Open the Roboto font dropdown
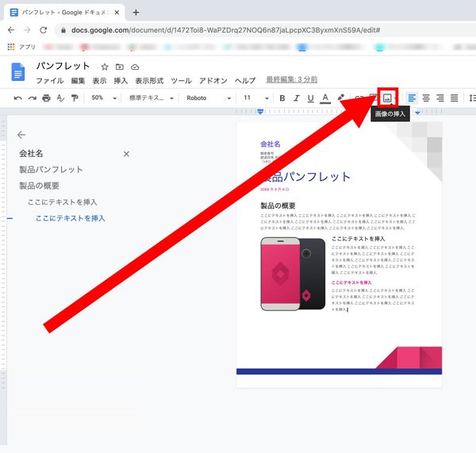The width and height of the screenshot is (476, 453). (x=209, y=98)
